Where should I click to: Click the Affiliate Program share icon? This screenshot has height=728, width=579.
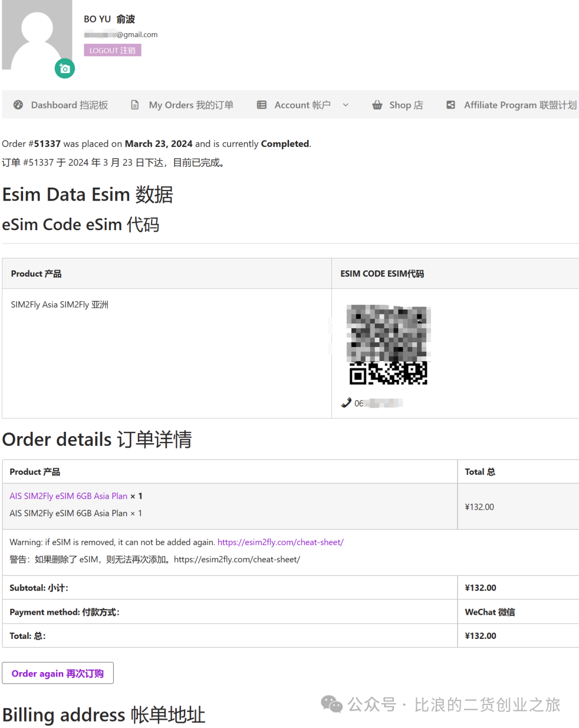coord(451,105)
